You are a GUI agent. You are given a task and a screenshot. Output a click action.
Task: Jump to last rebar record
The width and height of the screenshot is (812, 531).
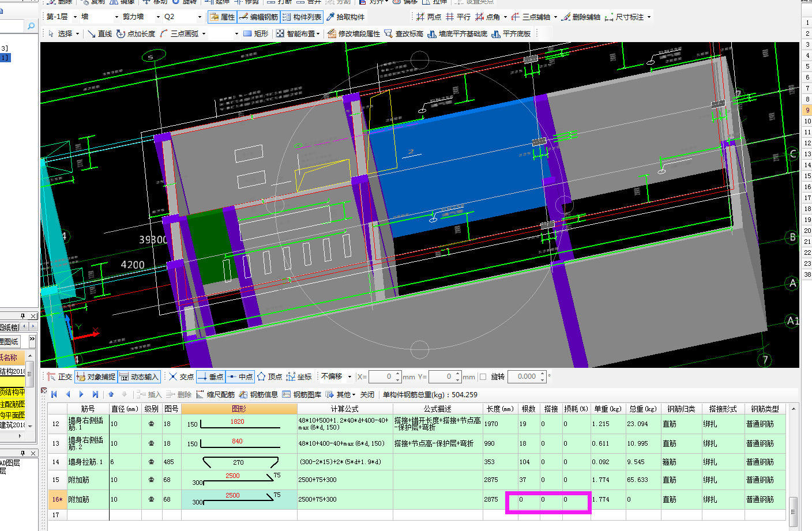pos(95,394)
